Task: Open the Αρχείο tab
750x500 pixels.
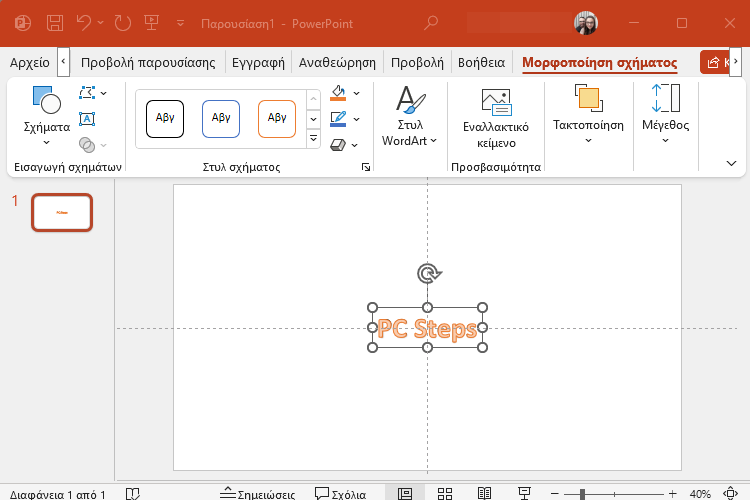Action: (x=30, y=63)
